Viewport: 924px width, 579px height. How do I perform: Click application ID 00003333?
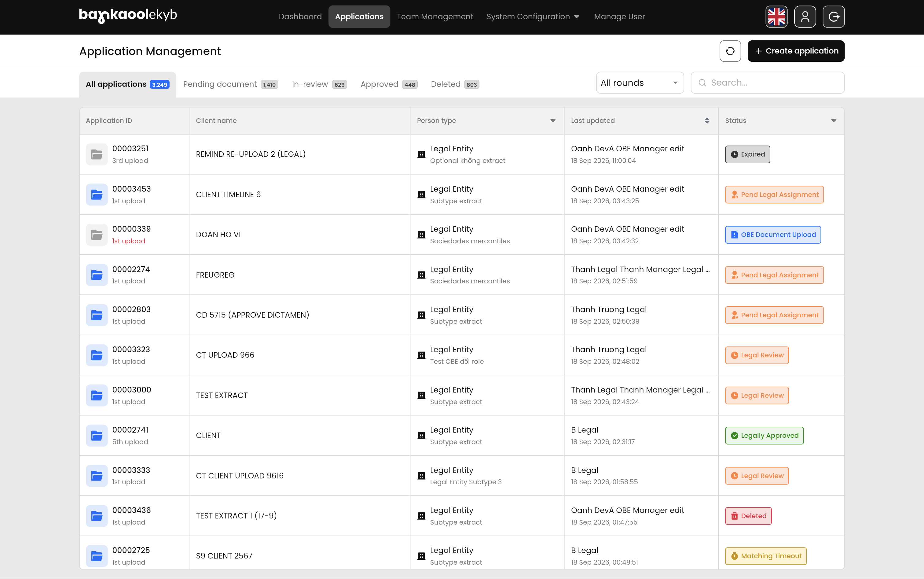(x=131, y=470)
